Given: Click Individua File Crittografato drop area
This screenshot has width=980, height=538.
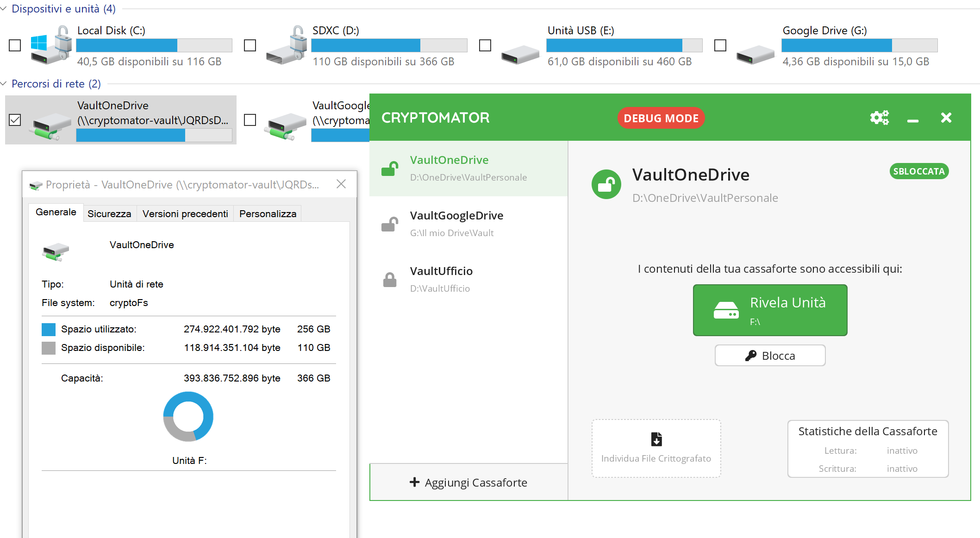Looking at the screenshot, I should [656, 448].
